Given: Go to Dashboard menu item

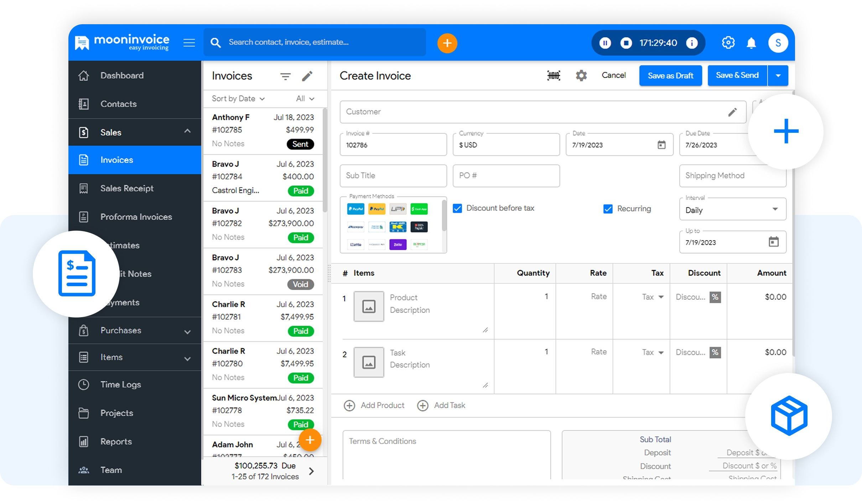Looking at the screenshot, I should tap(122, 75).
